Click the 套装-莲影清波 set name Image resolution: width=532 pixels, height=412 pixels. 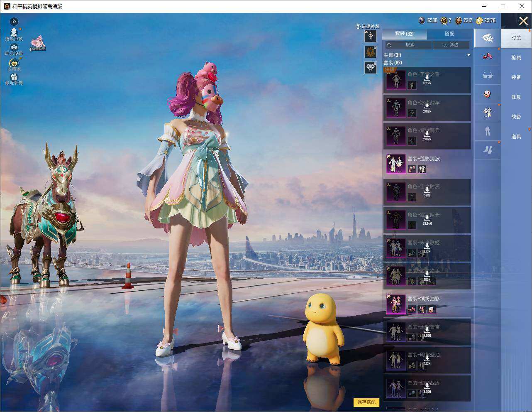pos(423,159)
